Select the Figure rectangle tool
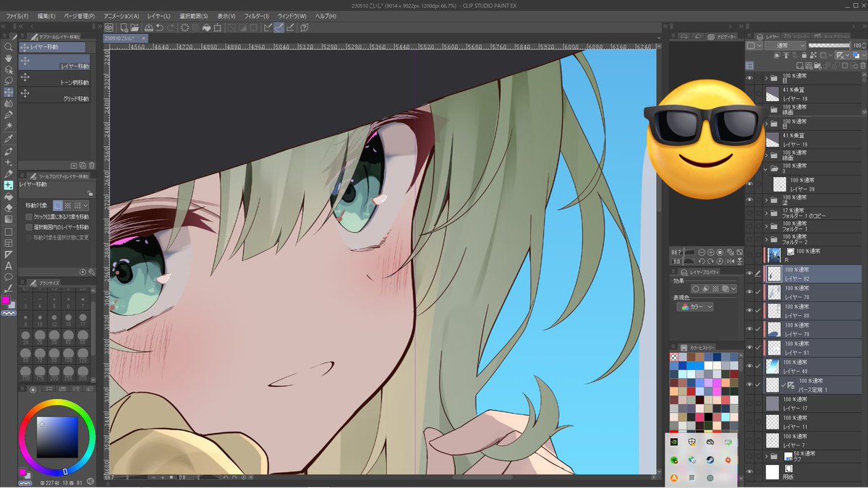Image resolution: width=868 pixels, height=488 pixels. pyautogui.click(x=8, y=231)
